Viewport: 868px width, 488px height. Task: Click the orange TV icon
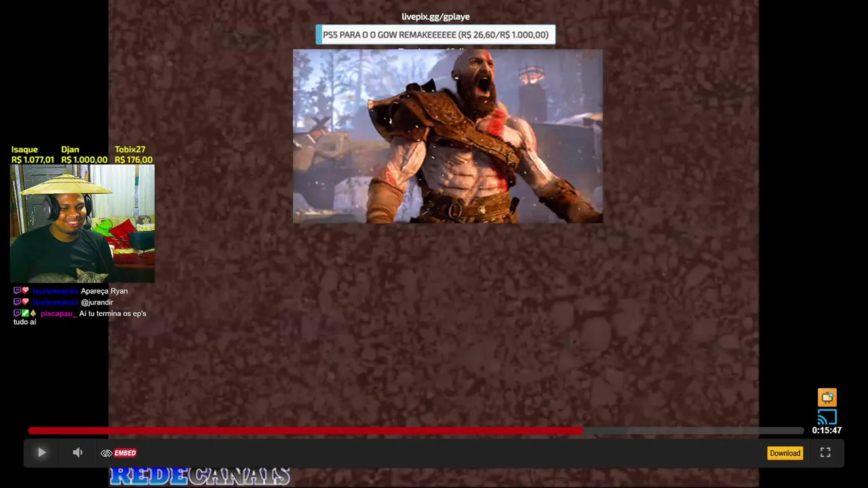click(827, 397)
